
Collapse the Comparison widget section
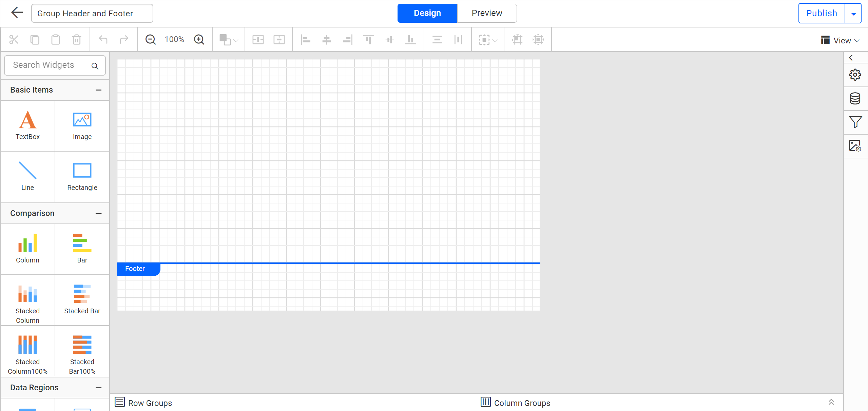98,213
